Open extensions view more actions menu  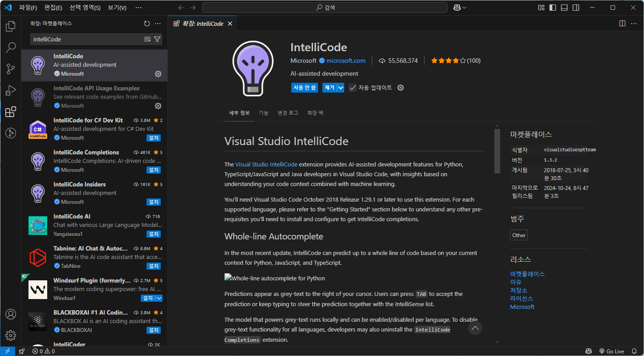(158, 24)
